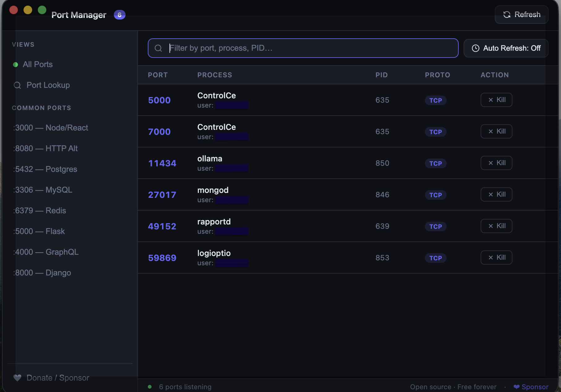
Task: Kill the mongod process on port 27017
Action: [496, 194]
